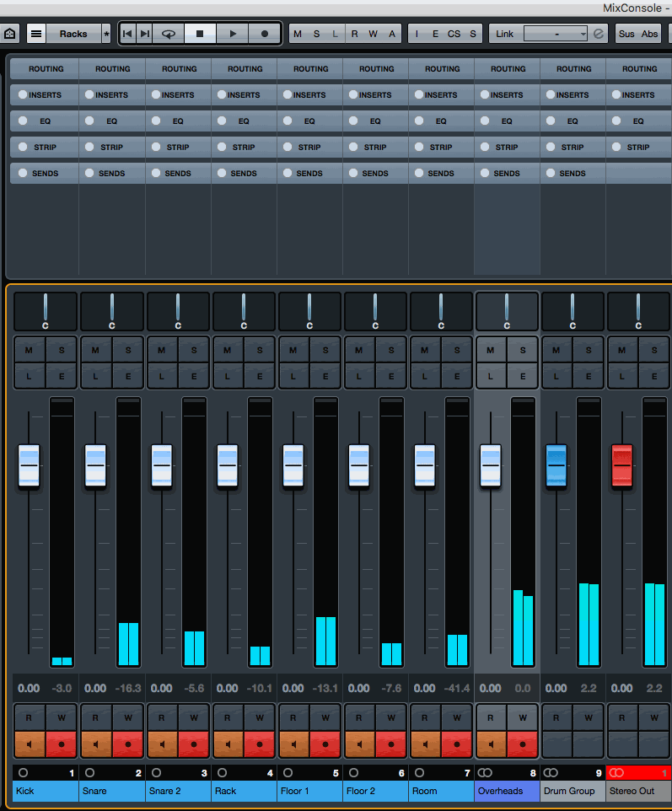Image resolution: width=672 pixels, height=811 pixels.
Task: Click the Kick fader volume value 0.00
Action: [29, 689]
